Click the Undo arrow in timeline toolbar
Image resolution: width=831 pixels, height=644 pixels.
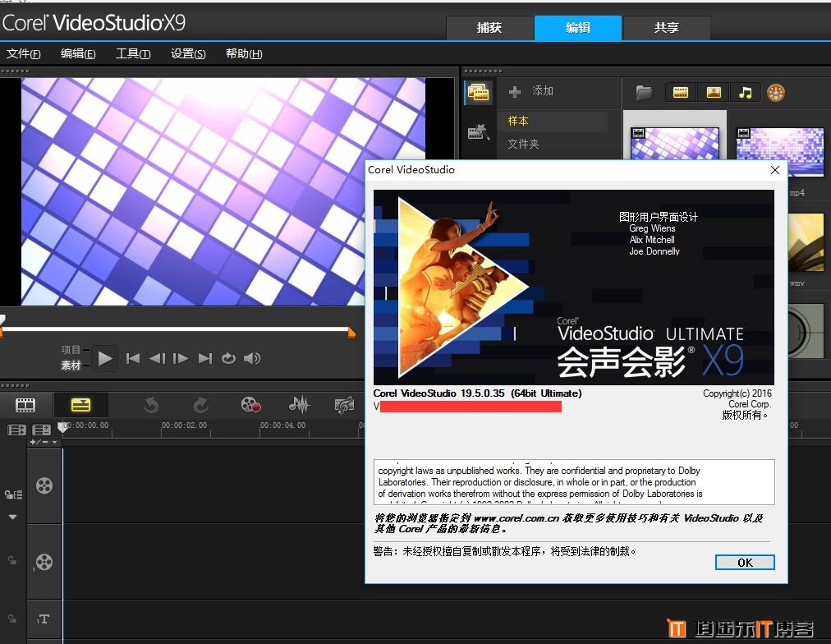click(x=151, y=406)
